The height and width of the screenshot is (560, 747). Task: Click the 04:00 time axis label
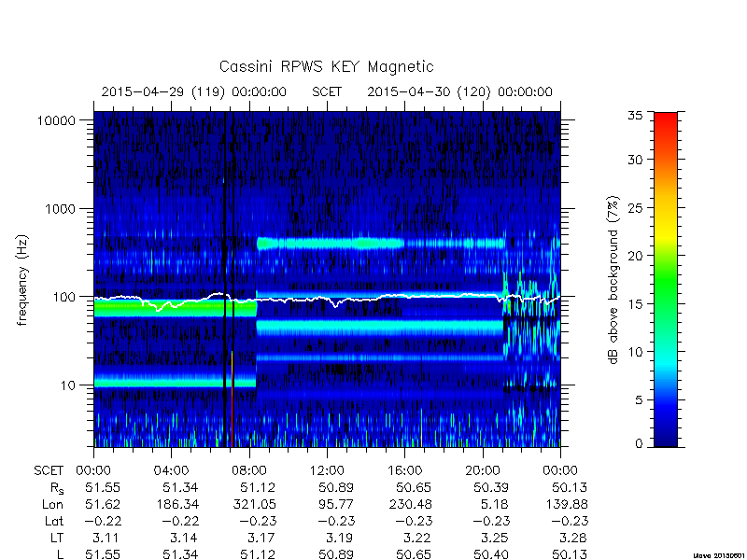pos(171,471)
